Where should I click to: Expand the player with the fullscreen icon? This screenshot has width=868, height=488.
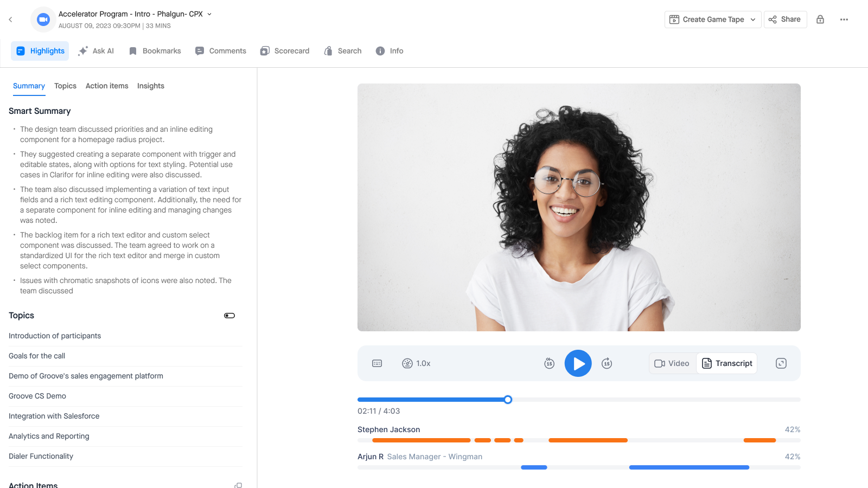click(x=781, y=363)
